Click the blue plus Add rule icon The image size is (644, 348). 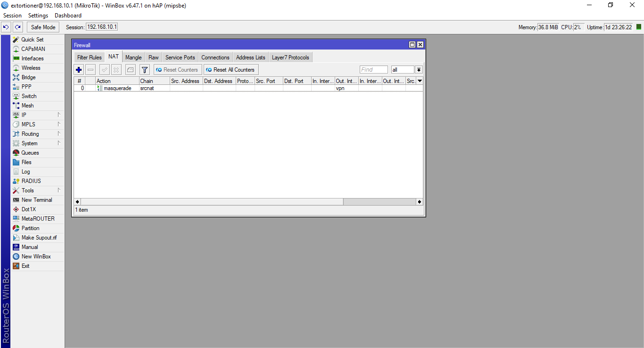tap(79, 70)
